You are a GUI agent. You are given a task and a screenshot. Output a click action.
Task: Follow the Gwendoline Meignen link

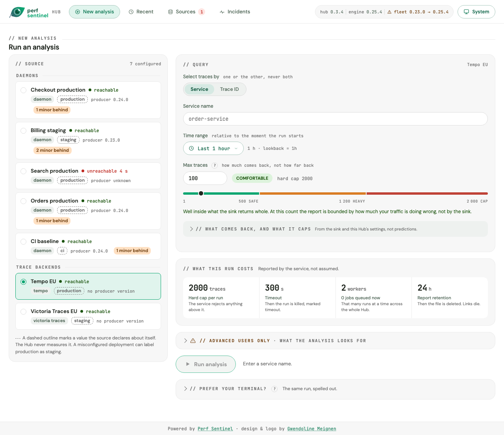click(312, 429)
